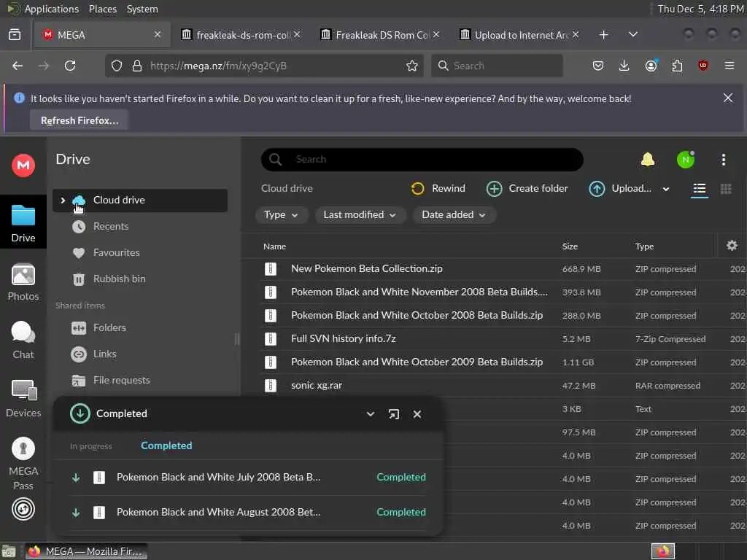Open the Drive section in sidebar
This screenshot has width=747, height=560.
click(23, 223)
